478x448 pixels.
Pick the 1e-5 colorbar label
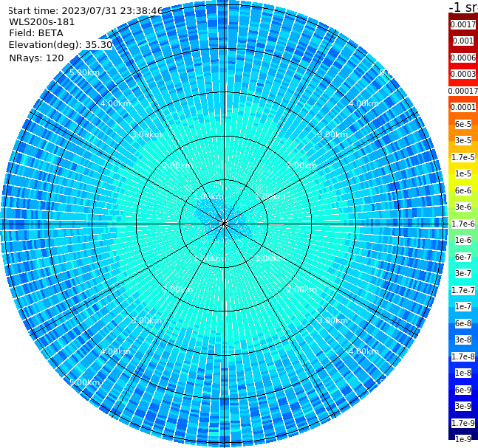(x=463, y=173)
